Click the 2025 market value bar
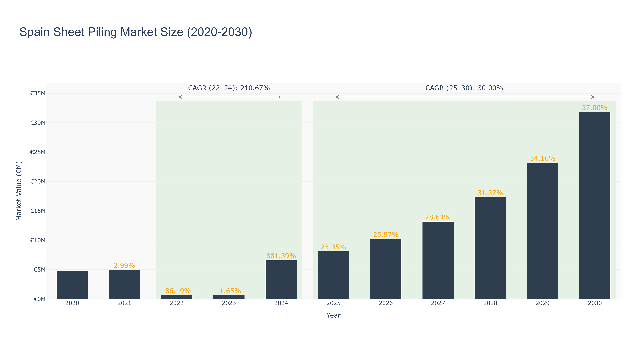Viewport: 644px width, 345px height. 333,275
